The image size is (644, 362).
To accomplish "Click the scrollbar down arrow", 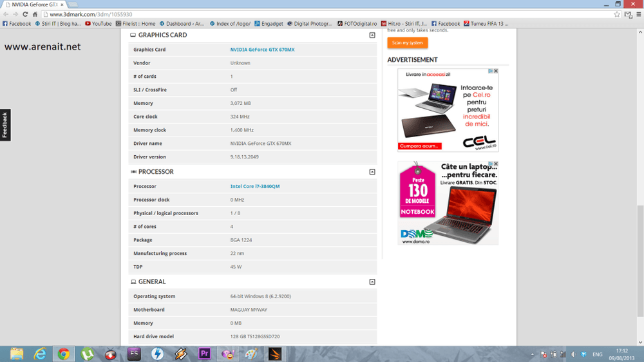I will pyautogui.click(x=640, y=342).
